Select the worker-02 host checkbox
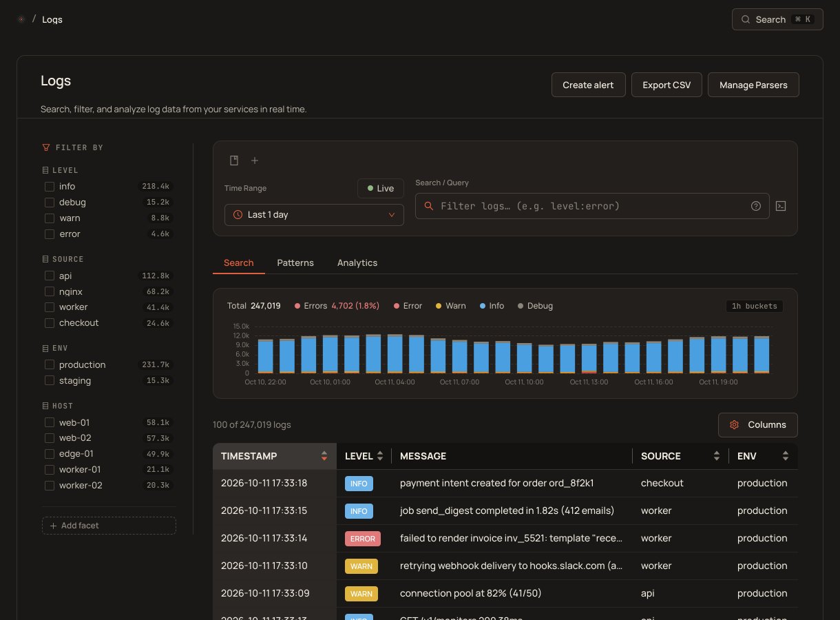 50,486
